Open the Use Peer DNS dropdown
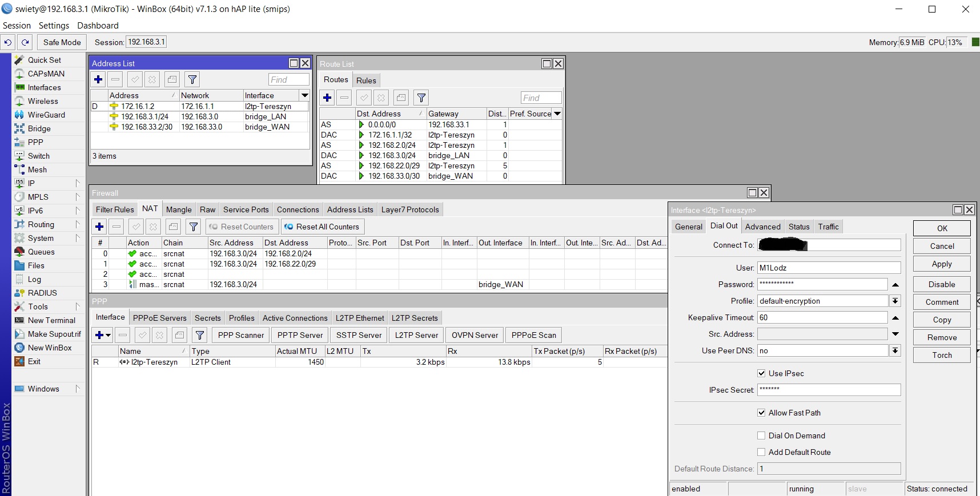Image resolution: width=980 pixels, height=496 pixels. (895, 350)
